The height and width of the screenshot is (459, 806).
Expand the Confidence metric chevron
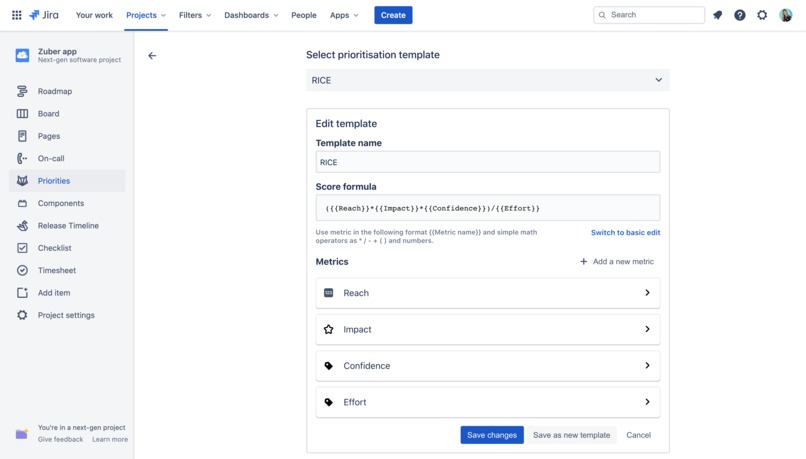pos(647,365)
